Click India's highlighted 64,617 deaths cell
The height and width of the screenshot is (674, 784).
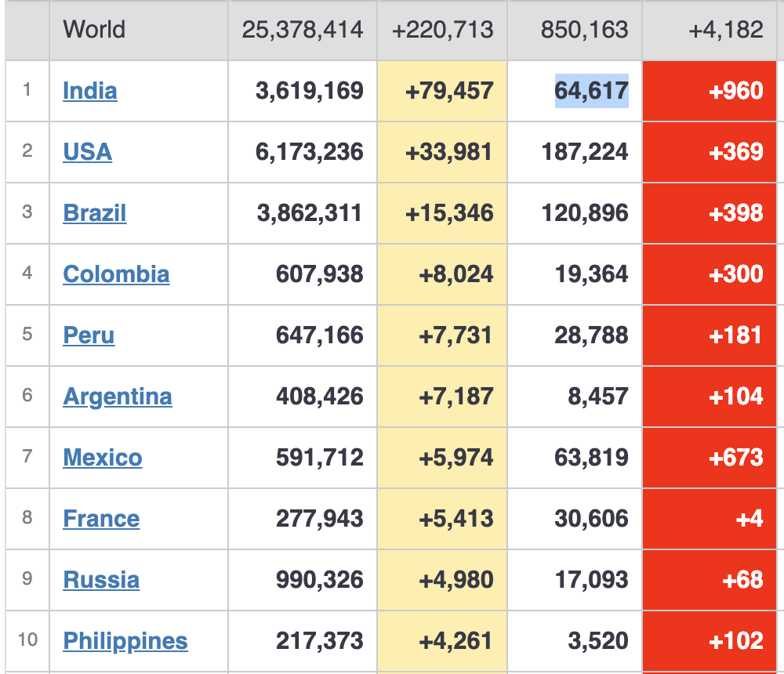pyautogui.click(x=591, y=91)
